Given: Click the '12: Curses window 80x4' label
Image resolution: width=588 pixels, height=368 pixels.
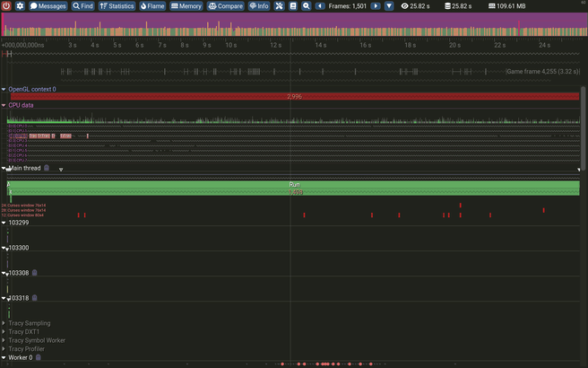Looking at the screenshot, I should tap(22, 215).
